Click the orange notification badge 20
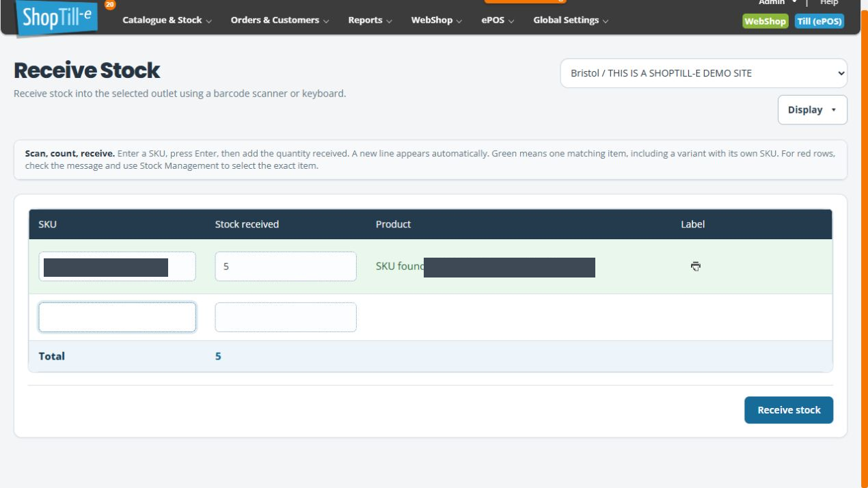Screen dimensions: 868x488 pyautogui.click(x=110, y=4)
